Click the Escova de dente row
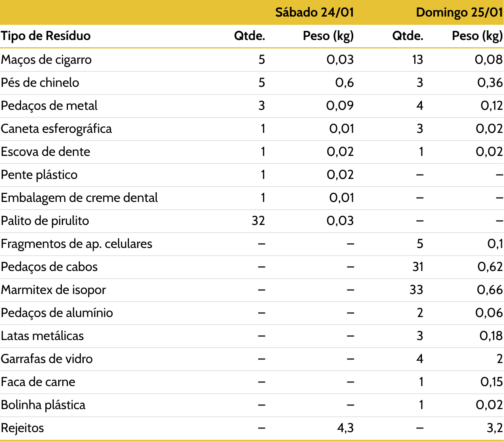 [252, 152]
